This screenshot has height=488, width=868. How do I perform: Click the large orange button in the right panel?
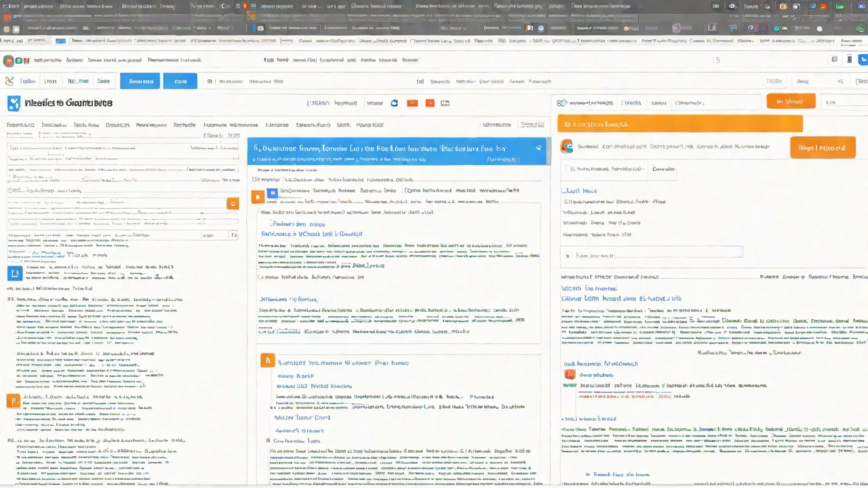click(x=822, y=147)
